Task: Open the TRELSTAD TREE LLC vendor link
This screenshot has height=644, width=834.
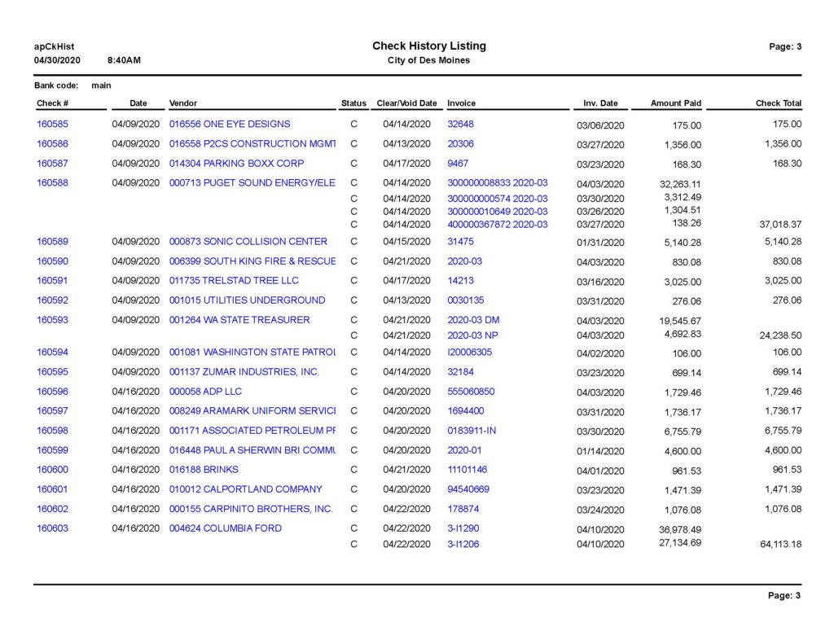Action: (234, 281)
